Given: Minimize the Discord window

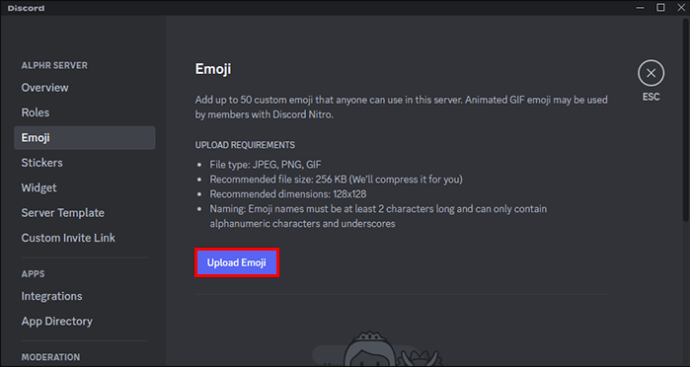Looking at the screenshot, I should (640, 8).
